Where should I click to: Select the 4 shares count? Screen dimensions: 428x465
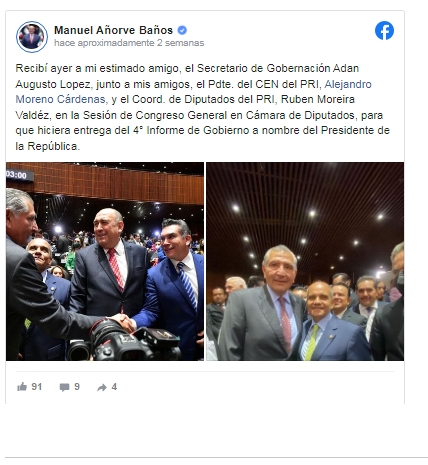coord(114,387)
